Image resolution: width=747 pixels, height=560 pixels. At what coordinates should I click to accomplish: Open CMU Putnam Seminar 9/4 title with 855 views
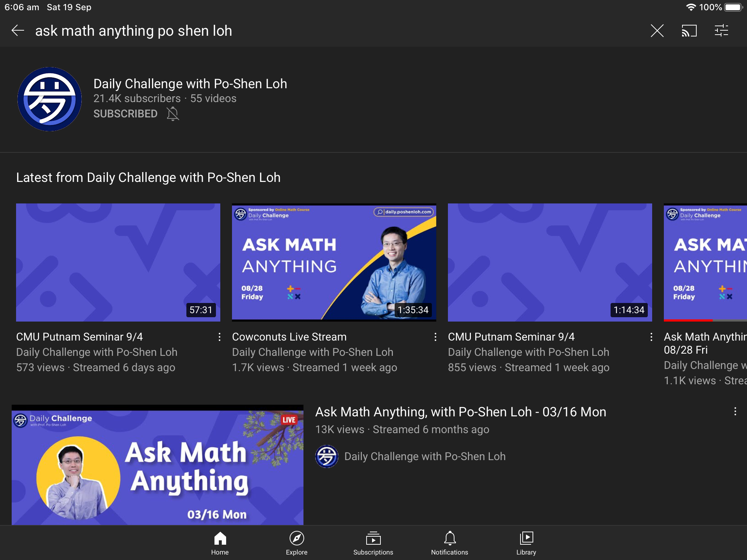(x=511, y=337)
